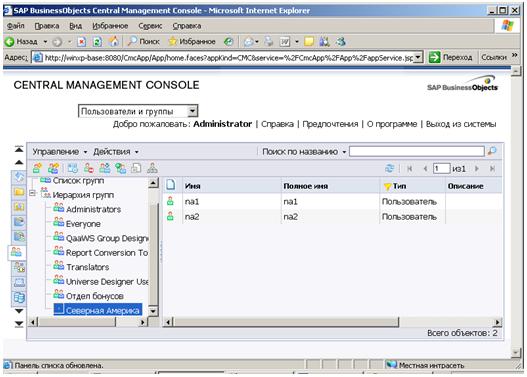Viewport: 527px width, 377px height.
Task: Open dropdown arrow next to Назад
Action: point(45,42)
